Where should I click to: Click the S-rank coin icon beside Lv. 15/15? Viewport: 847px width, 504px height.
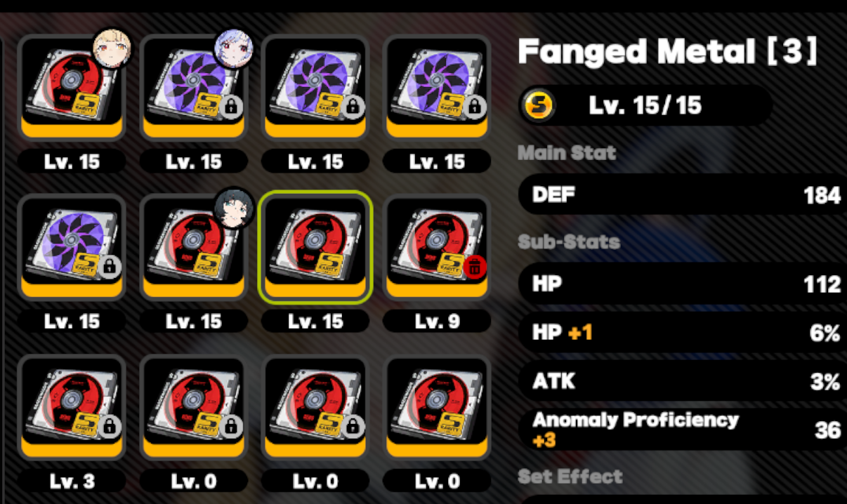pyautogui.click(x=539, y=105)
